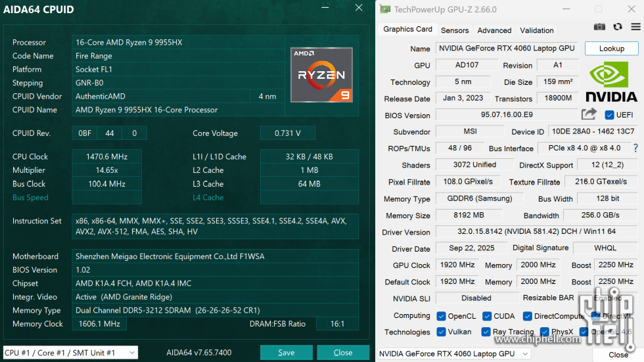Click the GPU-Z title bar app icon
The width and height of the screenshot is (644, 362).
(385, 10)
